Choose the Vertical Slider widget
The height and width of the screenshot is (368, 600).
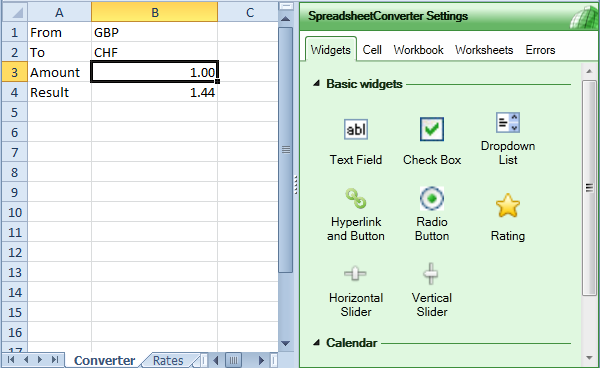pos(431,274)
